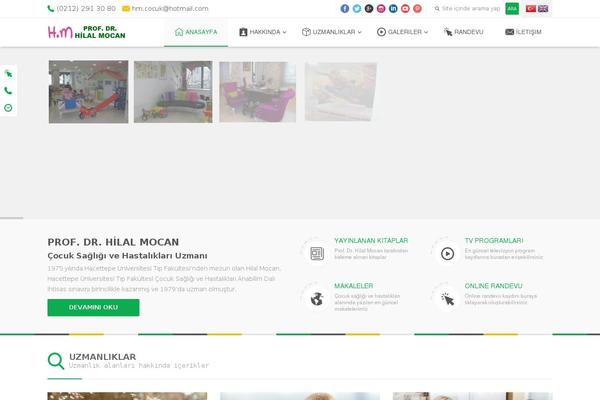Switch site language to Turkish flag

[x=531, y=8]
